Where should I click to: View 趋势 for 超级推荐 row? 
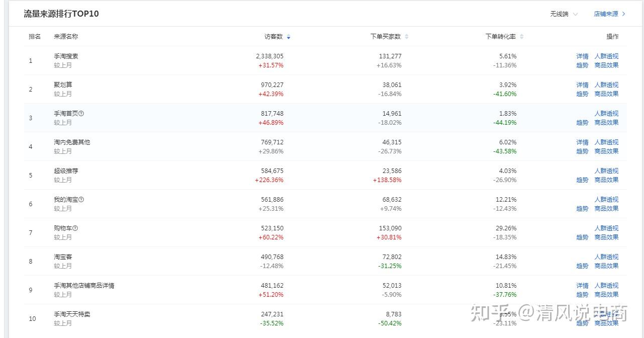[x=582, y=180]
